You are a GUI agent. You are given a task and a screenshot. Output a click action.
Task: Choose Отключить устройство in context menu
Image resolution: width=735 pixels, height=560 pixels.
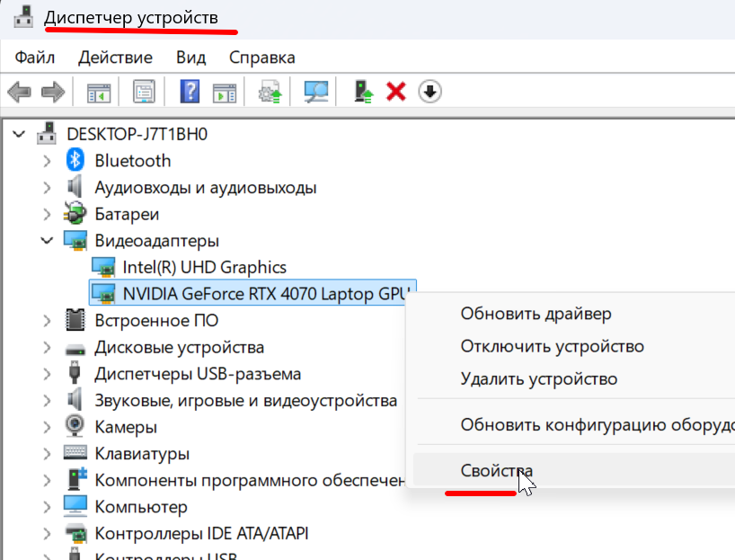(x=552, y=347)
